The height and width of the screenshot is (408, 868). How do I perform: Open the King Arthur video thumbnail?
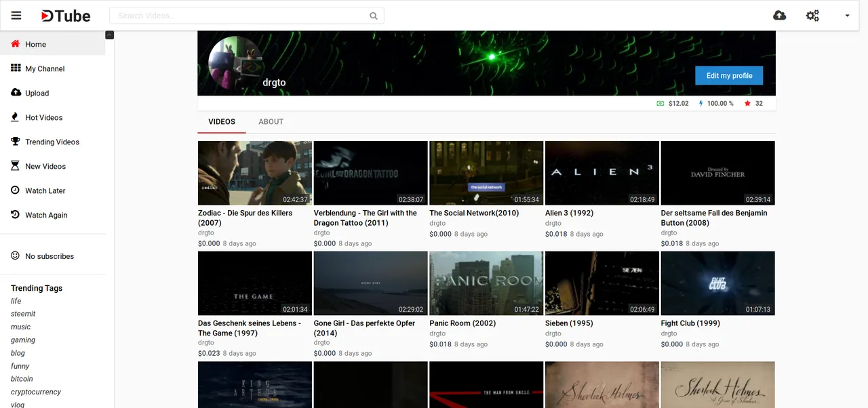255,385
